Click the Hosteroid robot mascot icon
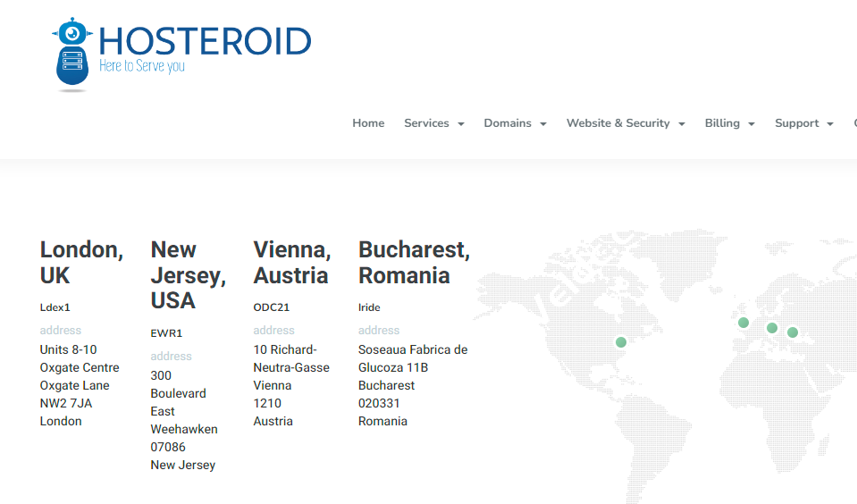 pyautogui.click(x=72, y=54)
